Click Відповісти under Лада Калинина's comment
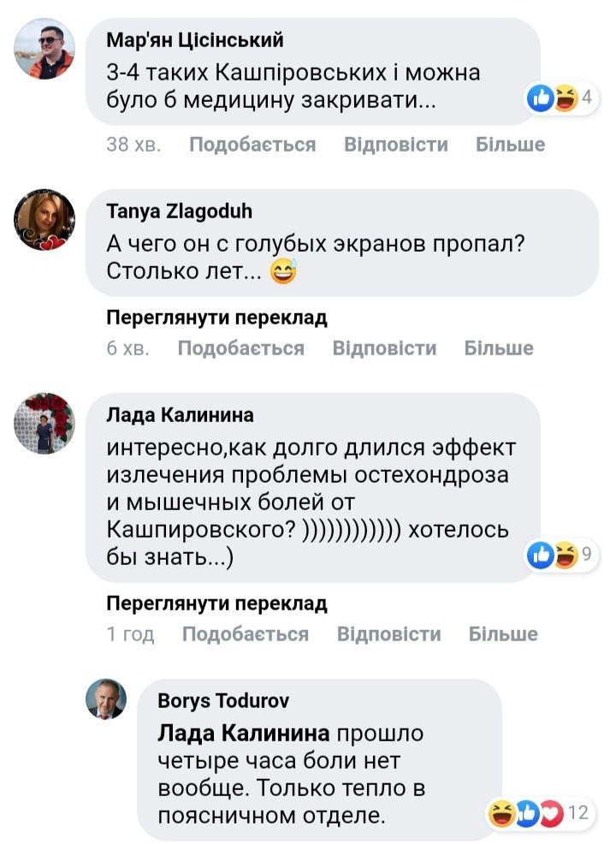Screen dimensions: 616x844 pos(388,634)
